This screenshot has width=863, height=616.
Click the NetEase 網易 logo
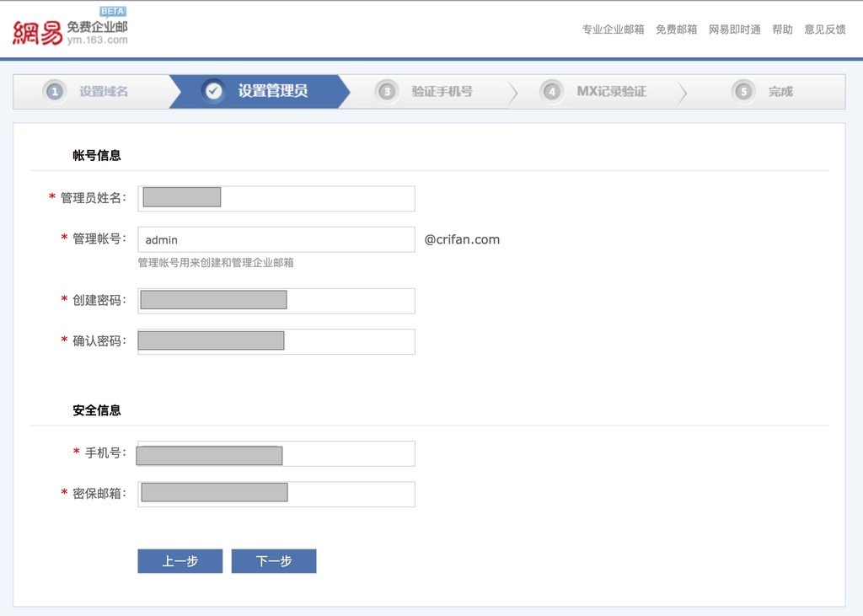tap(37, 33)
